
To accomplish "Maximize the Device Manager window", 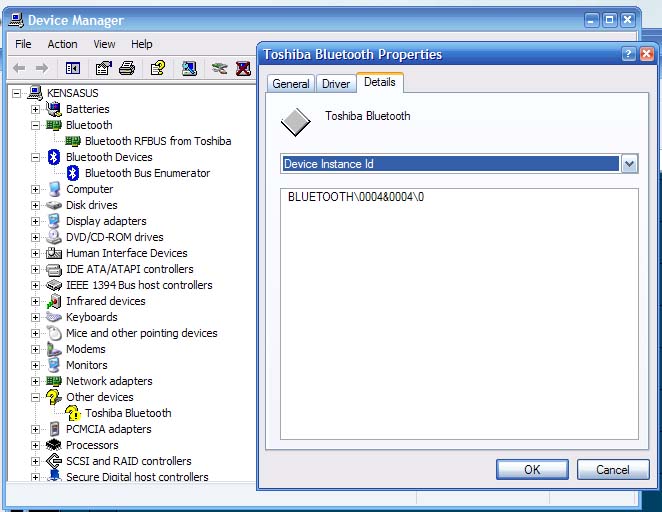I will pyautogui.click(x=609, y=20).
